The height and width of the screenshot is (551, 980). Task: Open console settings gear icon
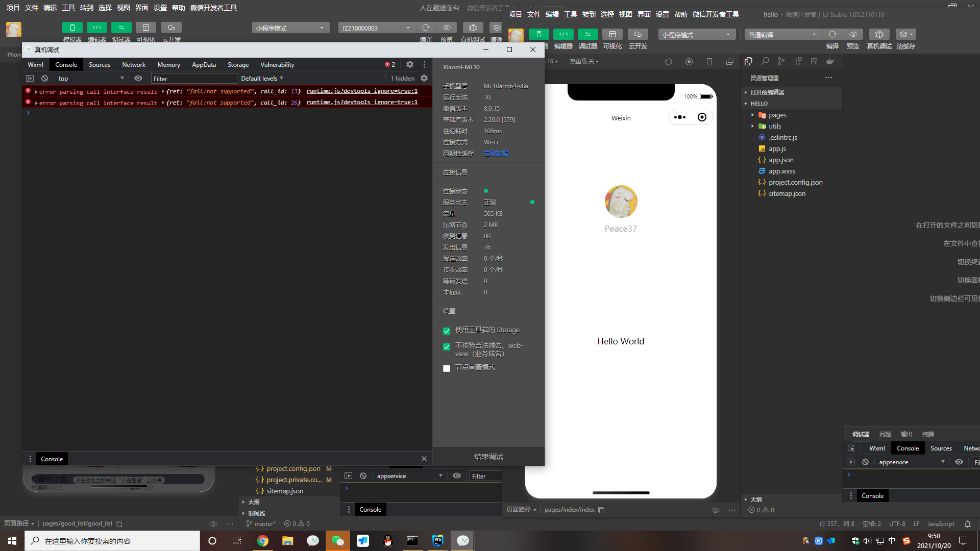(424, 78)
